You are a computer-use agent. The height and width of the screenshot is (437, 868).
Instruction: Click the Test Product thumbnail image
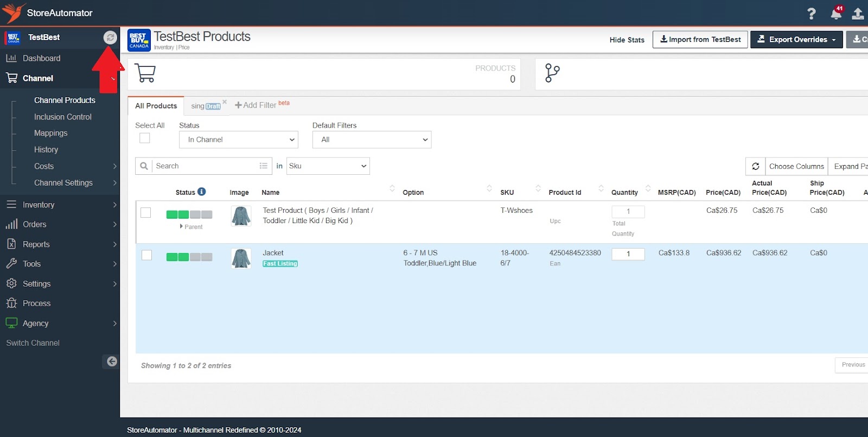[241, 216]
